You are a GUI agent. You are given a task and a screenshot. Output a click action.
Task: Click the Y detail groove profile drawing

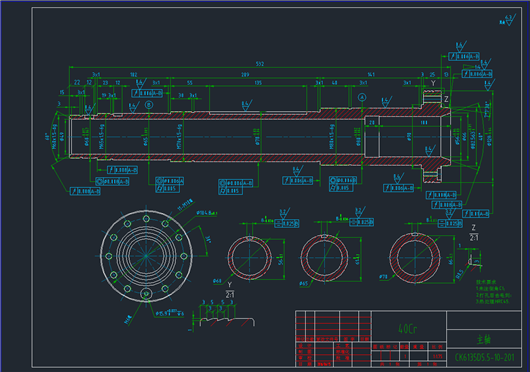pyautogui.click(x=223, y=314)
